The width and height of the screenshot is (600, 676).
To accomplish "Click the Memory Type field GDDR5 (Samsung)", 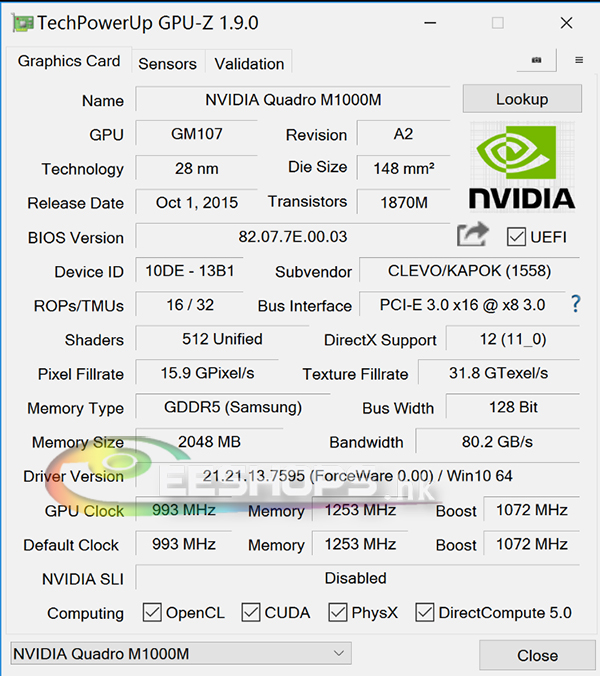I will (233, 407).
